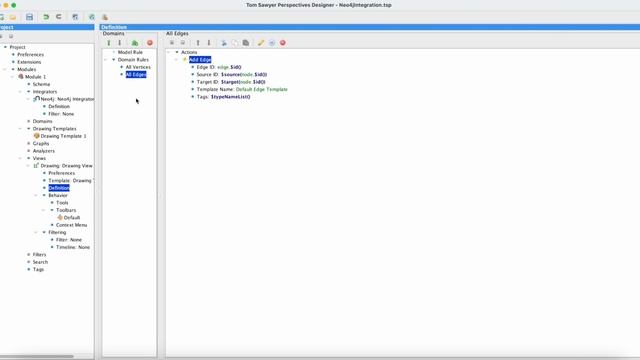Select All Vertices domain rule
This screenshot has width=640, height=360.
138,67
